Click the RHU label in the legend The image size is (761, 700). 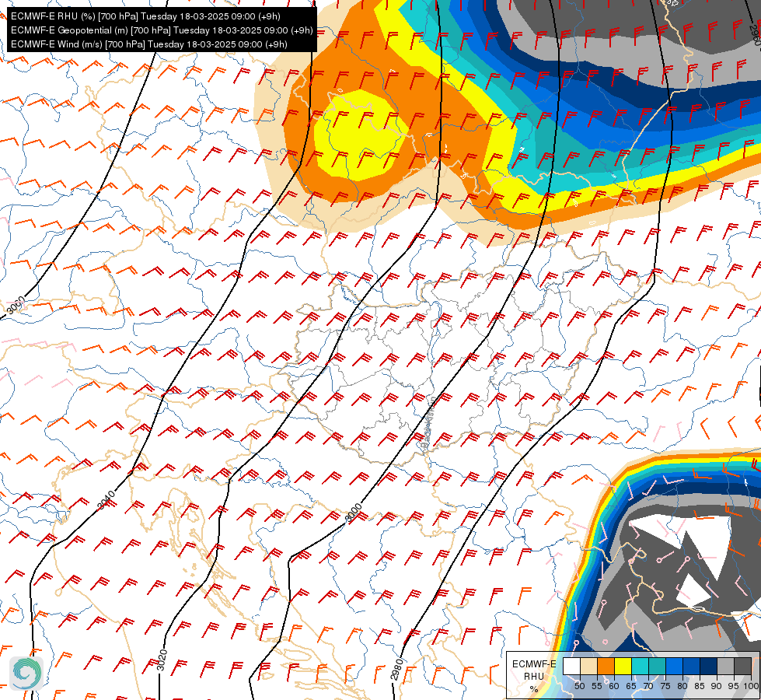point(534,676)
